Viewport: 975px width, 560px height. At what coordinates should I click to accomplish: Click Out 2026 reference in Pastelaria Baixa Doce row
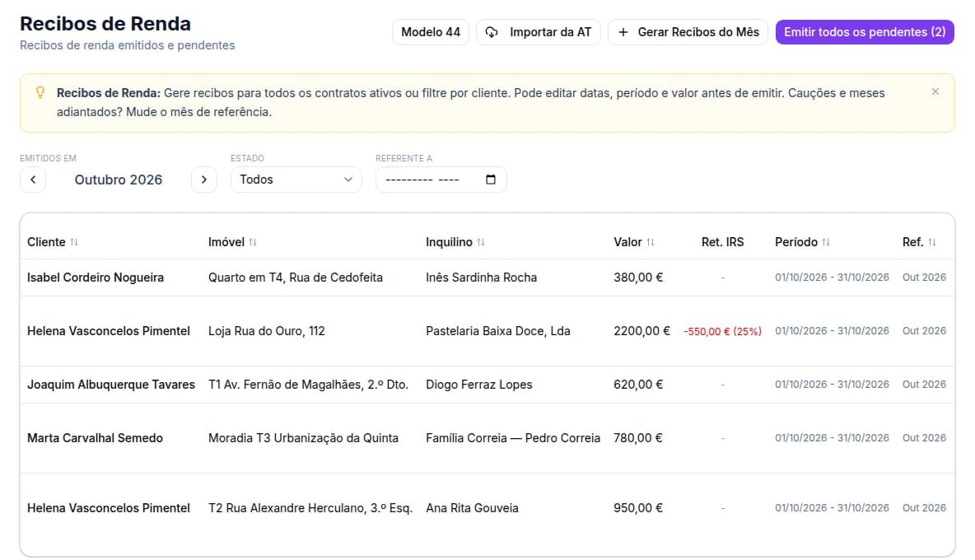(x=924, y=331)
